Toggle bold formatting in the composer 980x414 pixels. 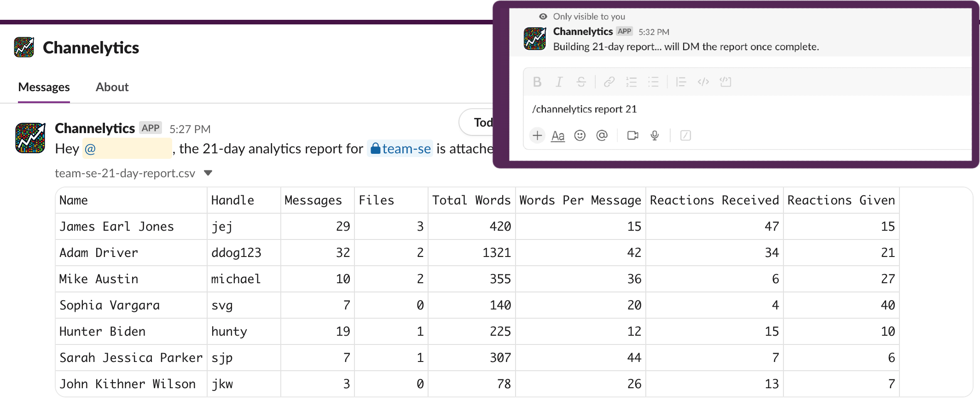(x=537, y=82)
